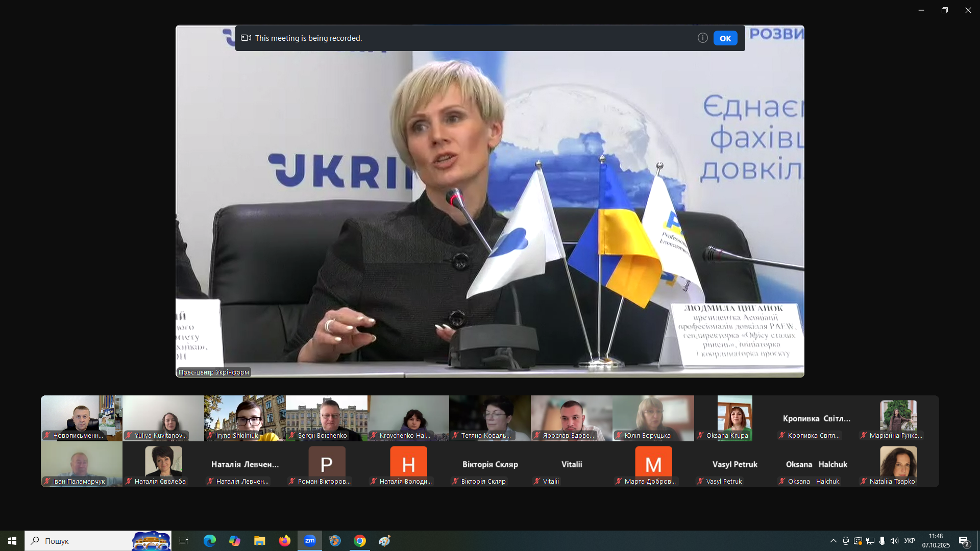The width and height of the screenshot is (980, 551).
Task: Open the clock and date flyout
Action: pyautogui.click(x=936, y=541)
